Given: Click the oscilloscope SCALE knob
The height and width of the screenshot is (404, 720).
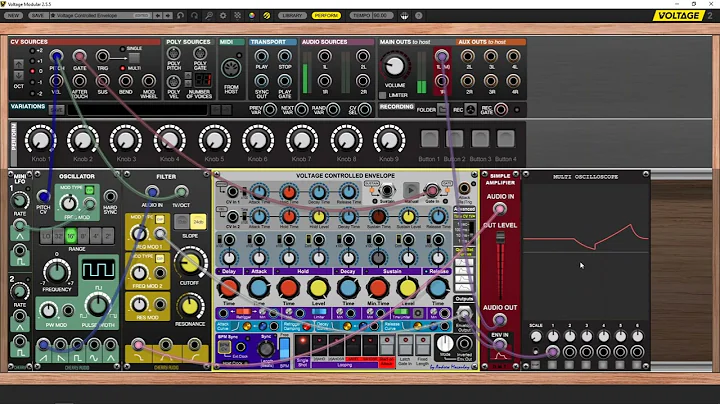Looking at the screenshot, I should (x=536, y=337).
